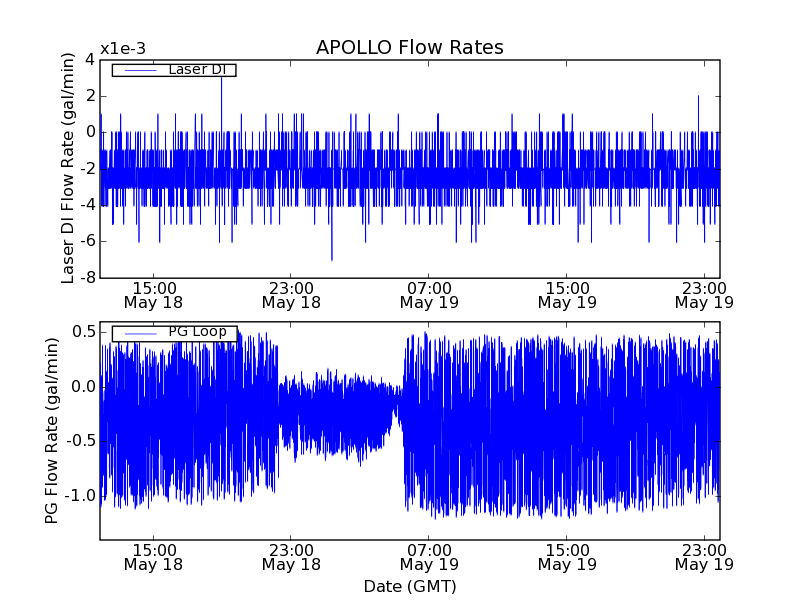Click the "x1e-3" scale multiplier text
This screenshot has height=600, width=800.
pyautogui.click(x=123, y=50)
